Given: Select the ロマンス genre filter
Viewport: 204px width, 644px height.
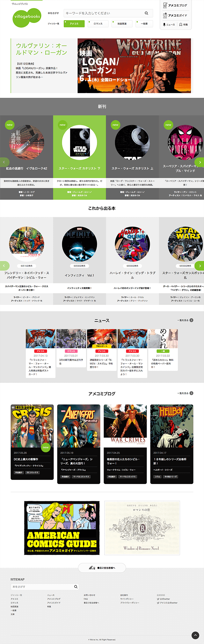Looking at the screenshot, I should coord(98,24).
